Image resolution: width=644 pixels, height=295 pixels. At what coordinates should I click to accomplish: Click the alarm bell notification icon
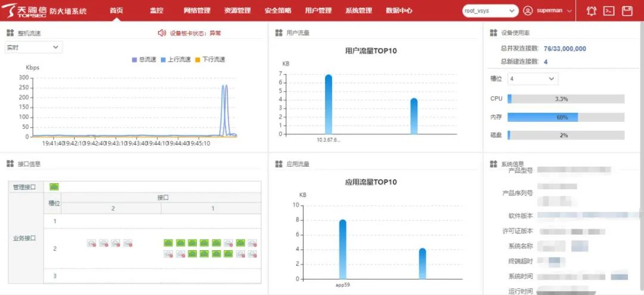point(591,11)
